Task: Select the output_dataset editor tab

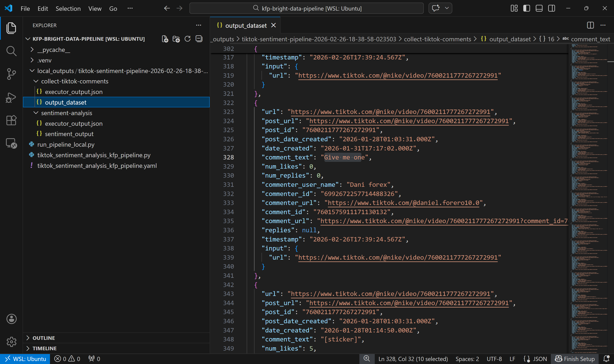Action: click(246, 26)
